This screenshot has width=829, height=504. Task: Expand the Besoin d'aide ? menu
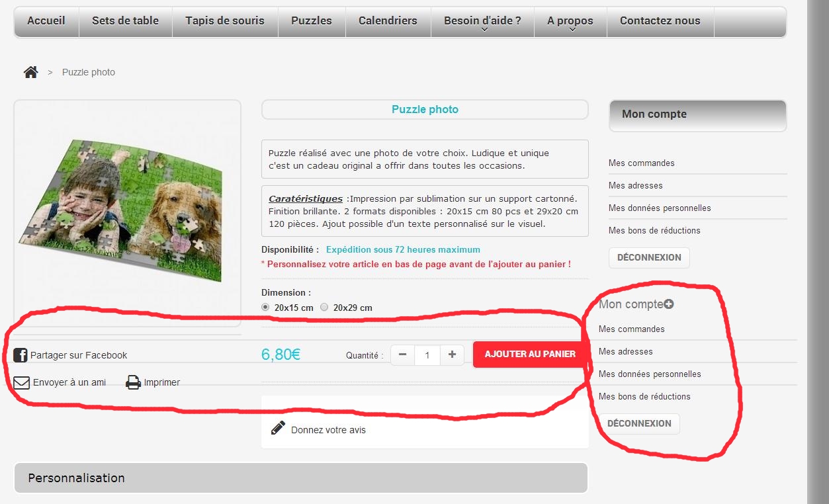482,21
